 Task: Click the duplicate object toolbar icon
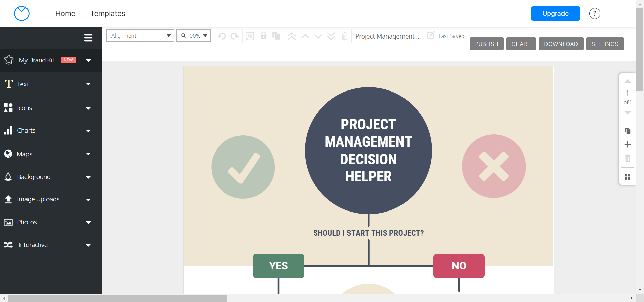pos(276,36)
